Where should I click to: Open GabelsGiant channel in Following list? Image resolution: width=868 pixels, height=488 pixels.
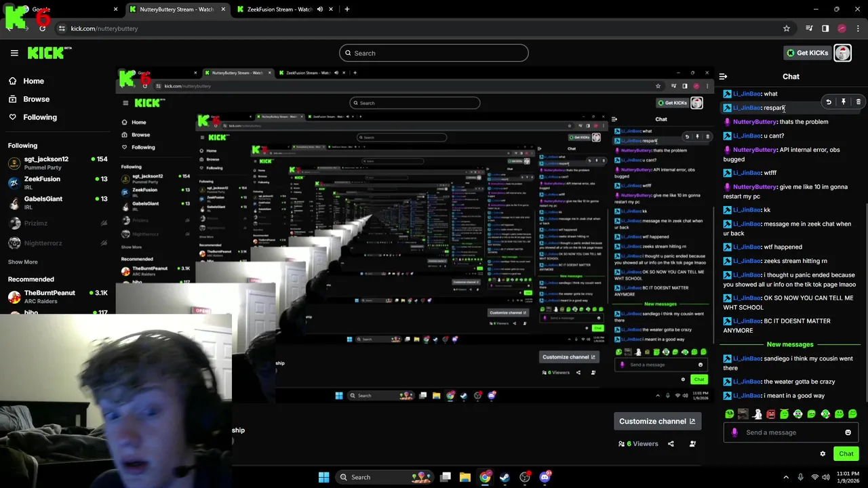[58, 202]
